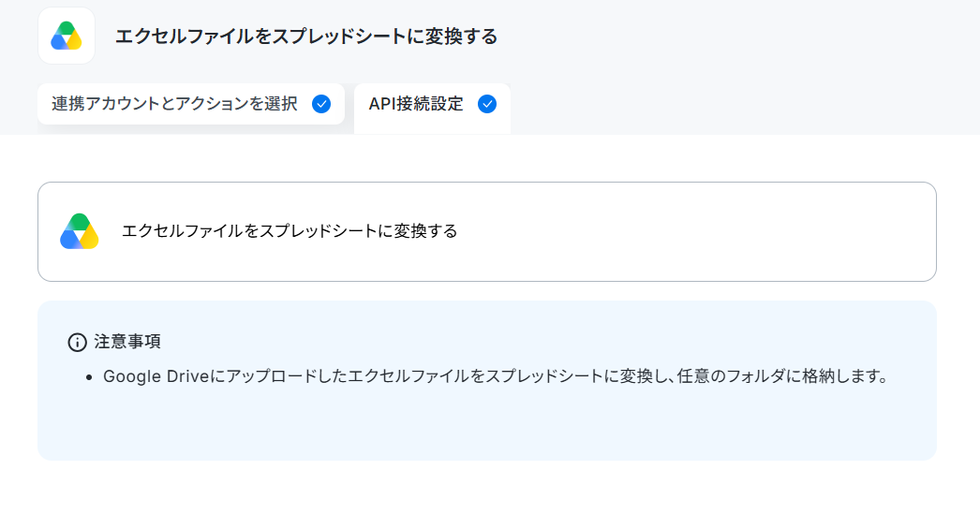980x514 pixels.
Task: Click the white rounded tile around header logo
Action: click(67, 36)
